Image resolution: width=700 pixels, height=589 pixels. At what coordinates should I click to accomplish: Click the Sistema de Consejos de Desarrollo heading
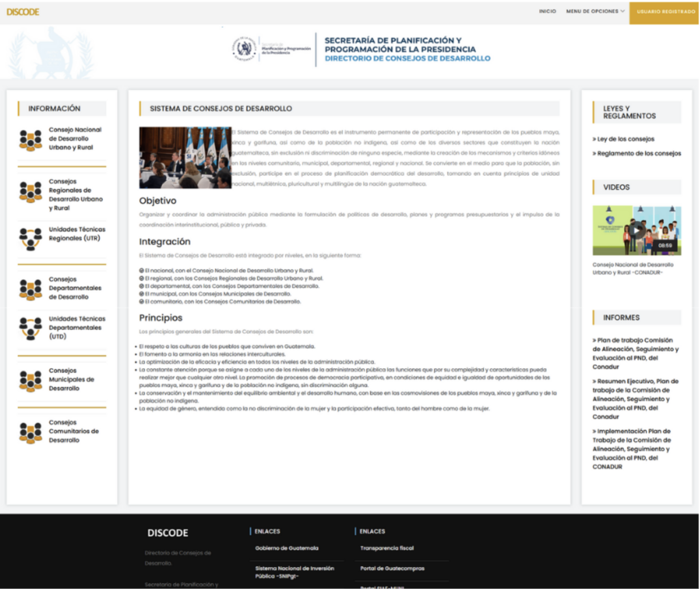221,109
